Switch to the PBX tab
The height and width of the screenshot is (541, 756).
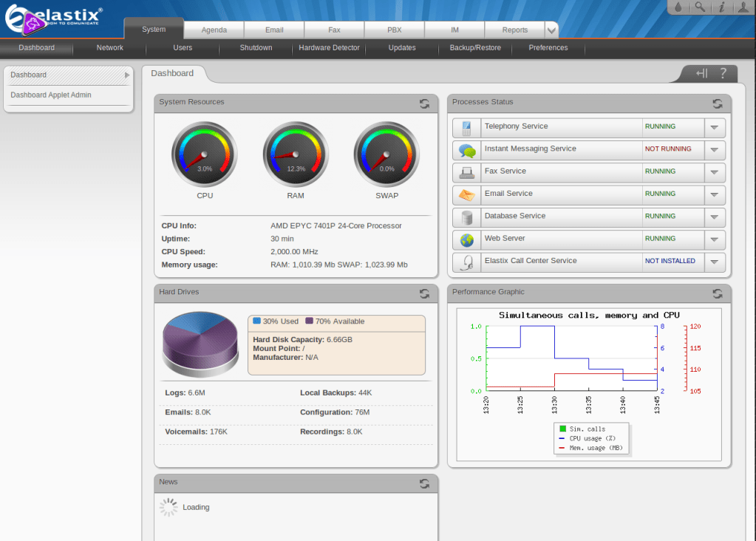click(394, 30)
